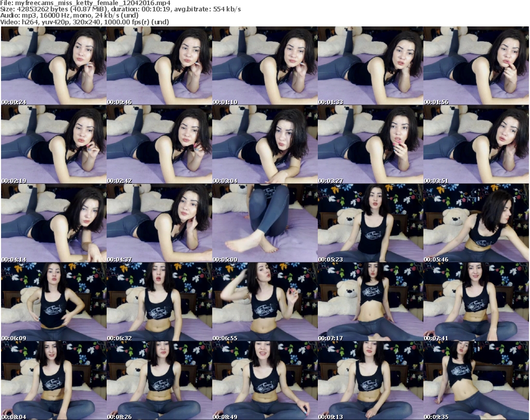The width and height of the screenshot is (530, 420).
Task: Click the Video codec info line
Action: click(x=83, y=22)
